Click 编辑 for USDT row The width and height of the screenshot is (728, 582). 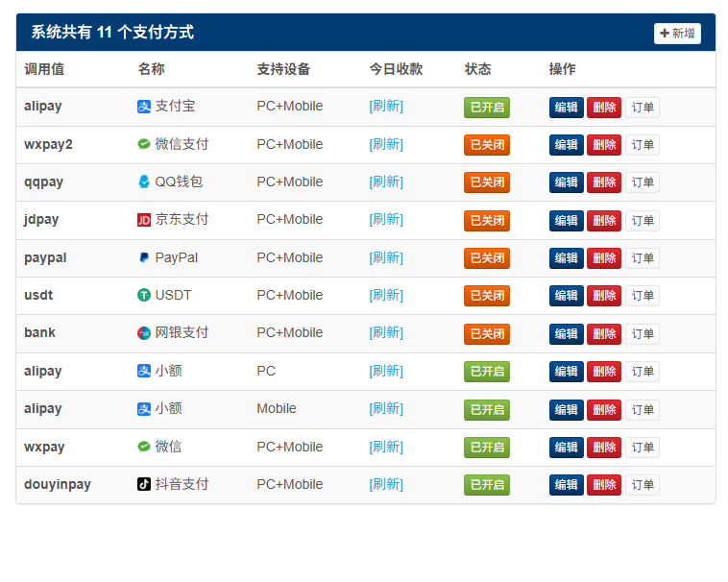pos(567,296)
